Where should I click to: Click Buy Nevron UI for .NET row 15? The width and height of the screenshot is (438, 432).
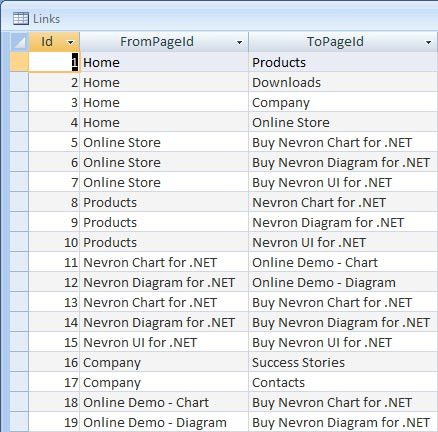[x=343, y=342]
